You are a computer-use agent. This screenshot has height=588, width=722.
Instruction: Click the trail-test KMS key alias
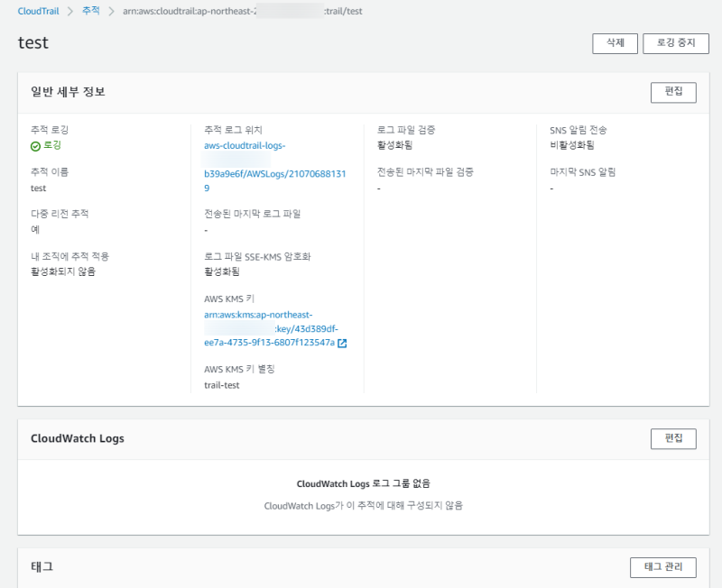[222, 385]
